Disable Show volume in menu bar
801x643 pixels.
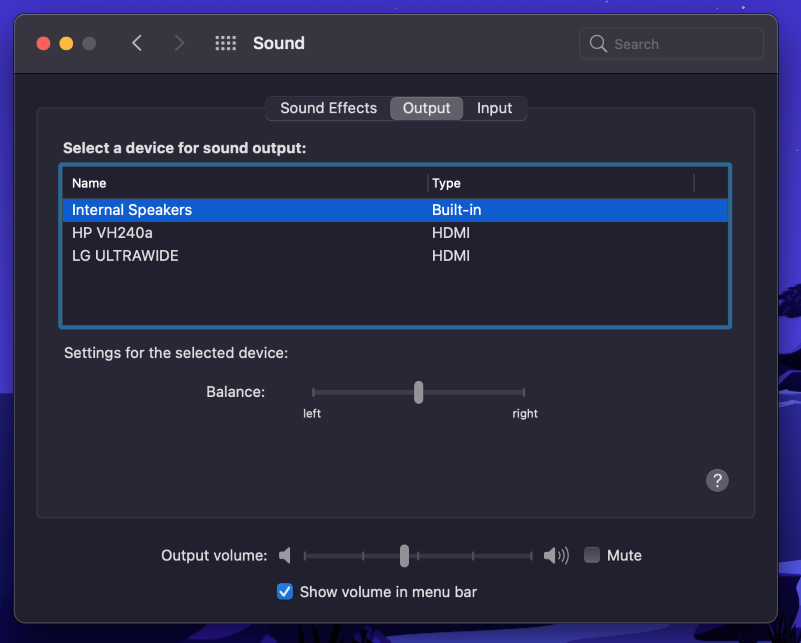(x=285, y=592)
